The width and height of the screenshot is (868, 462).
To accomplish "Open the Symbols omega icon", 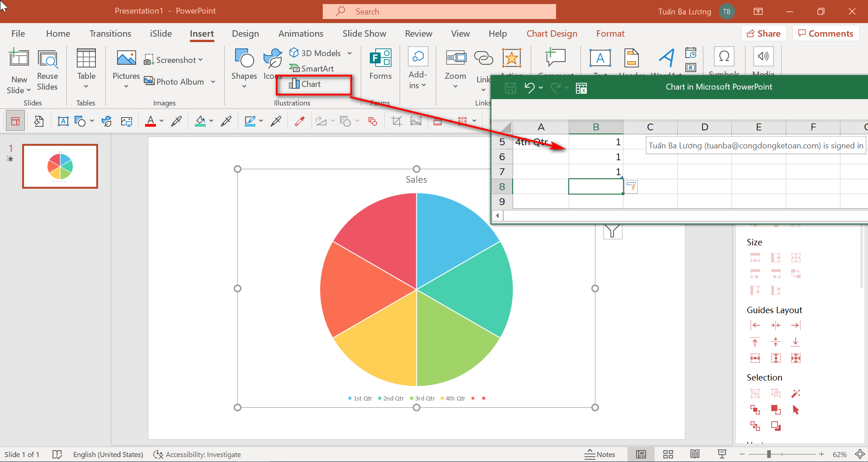I will click(724, 57).
